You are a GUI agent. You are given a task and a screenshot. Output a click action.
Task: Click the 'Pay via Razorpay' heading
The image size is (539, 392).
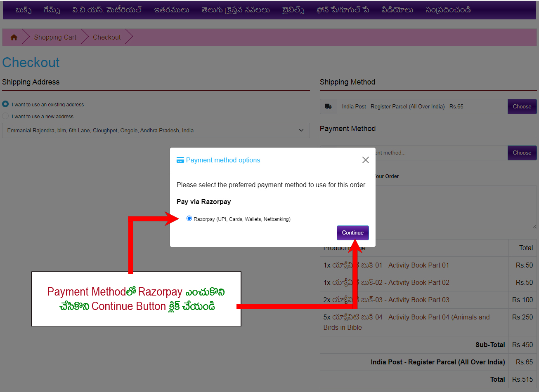(x=203, y=202)
